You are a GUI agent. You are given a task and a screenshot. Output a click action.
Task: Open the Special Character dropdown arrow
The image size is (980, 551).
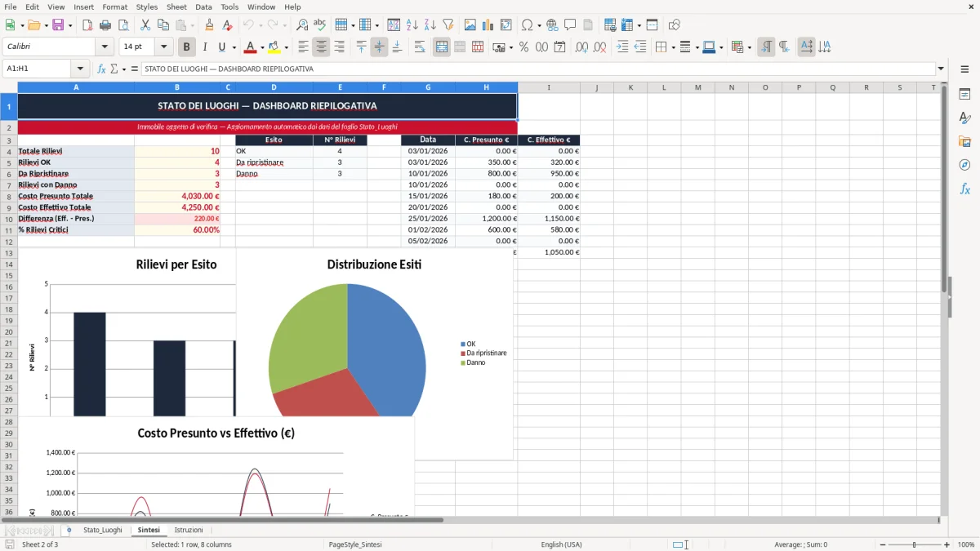point(539,25)
